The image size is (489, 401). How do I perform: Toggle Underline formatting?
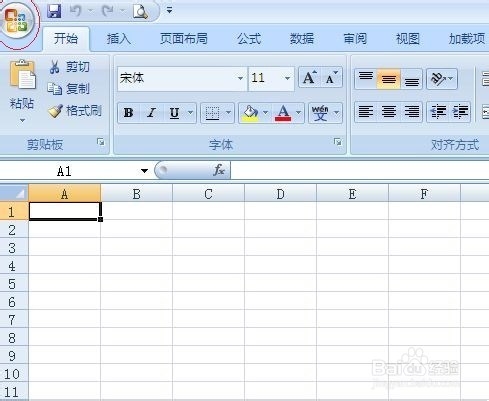174,113
